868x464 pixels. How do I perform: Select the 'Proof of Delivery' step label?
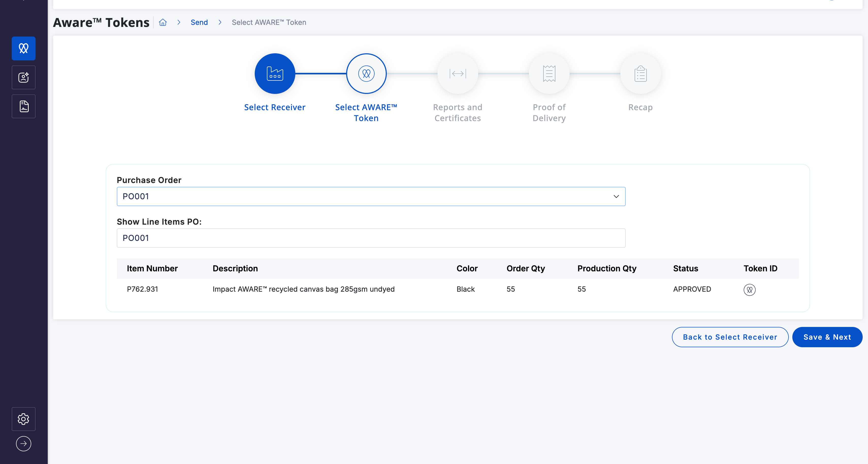pos(549,113)
